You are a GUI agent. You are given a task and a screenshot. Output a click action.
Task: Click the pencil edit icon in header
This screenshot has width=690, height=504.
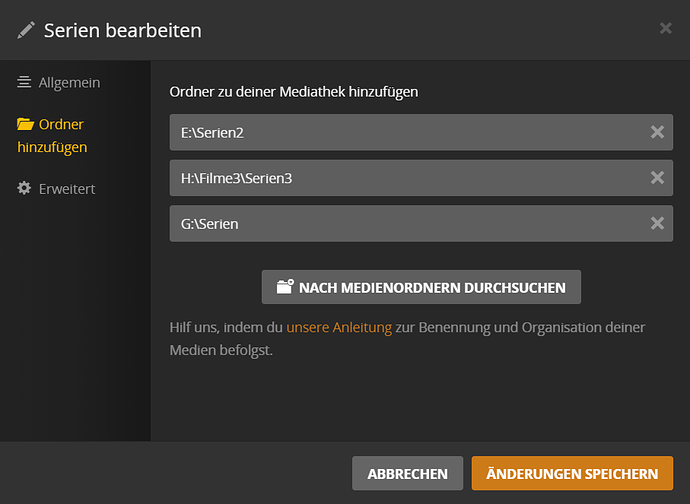pos(26,30)
